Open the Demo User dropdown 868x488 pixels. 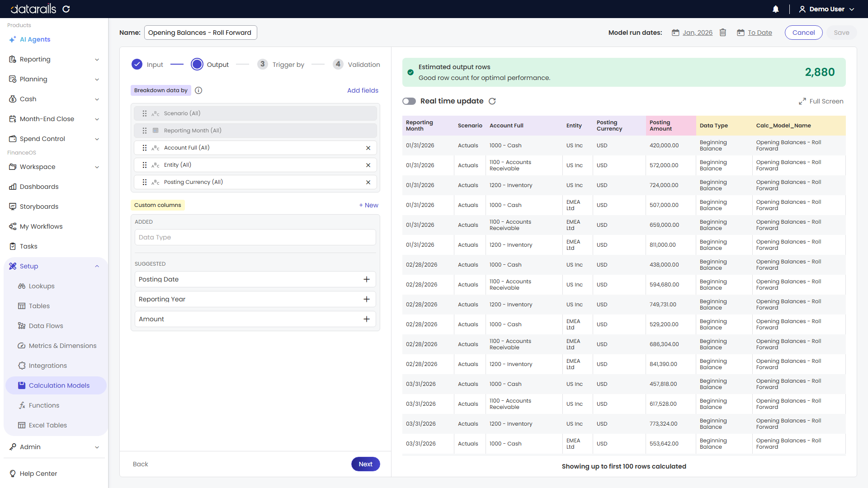coord(827,9)
